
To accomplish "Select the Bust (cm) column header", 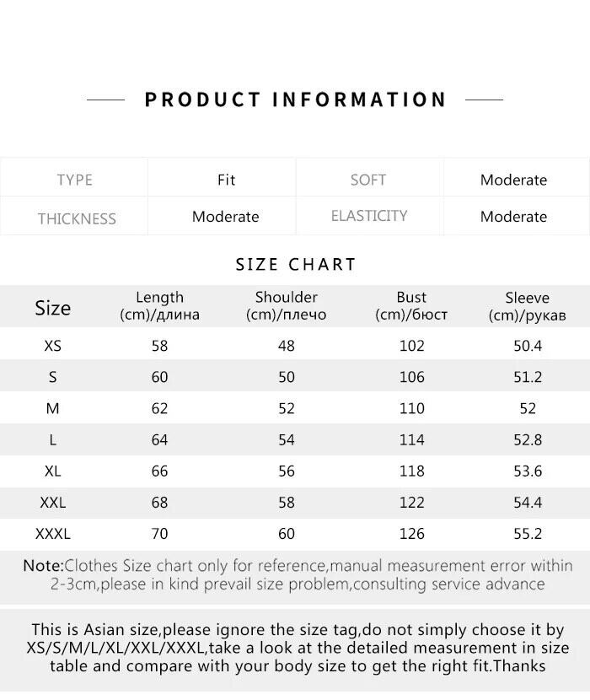I will click(411, 306).
